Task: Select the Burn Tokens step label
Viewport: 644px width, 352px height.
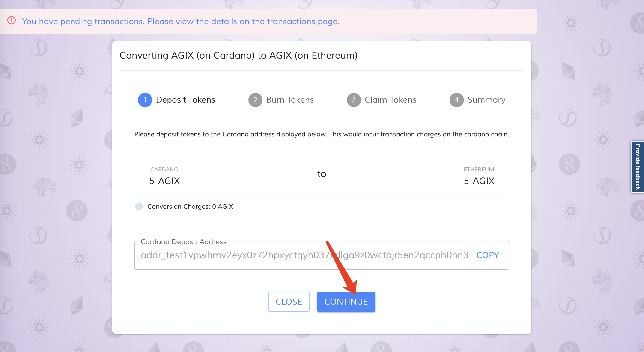Action: pyautogui.click(x=290, y=100)
